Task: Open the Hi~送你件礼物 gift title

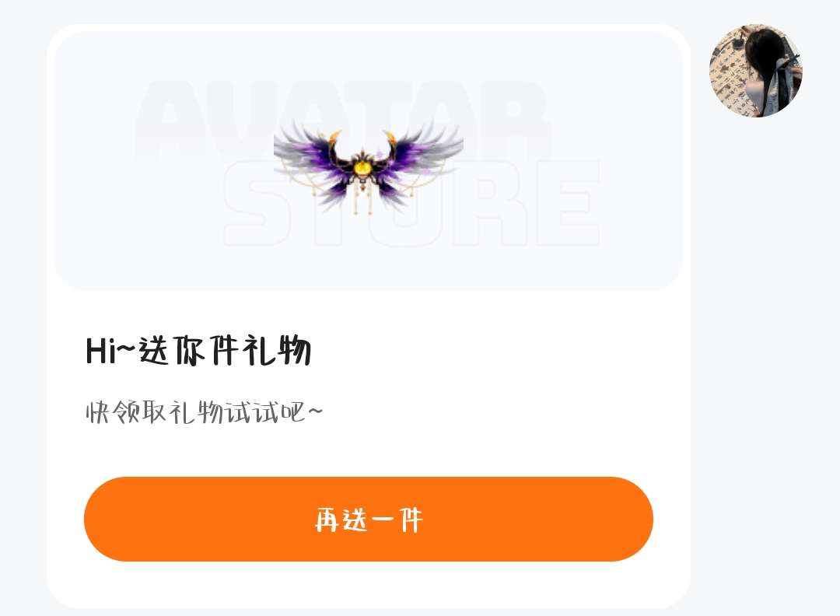Action: 199,351
